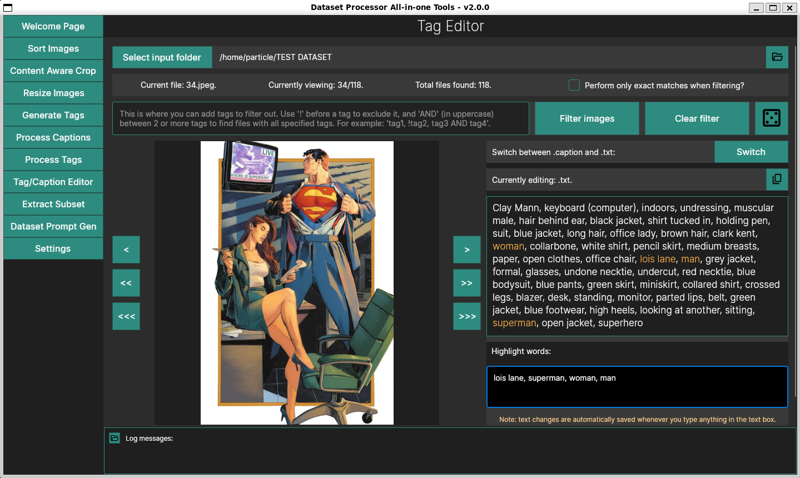Viewport: 800px width, 478px height.
Task: Click Select input folder button
Action: 162,57
